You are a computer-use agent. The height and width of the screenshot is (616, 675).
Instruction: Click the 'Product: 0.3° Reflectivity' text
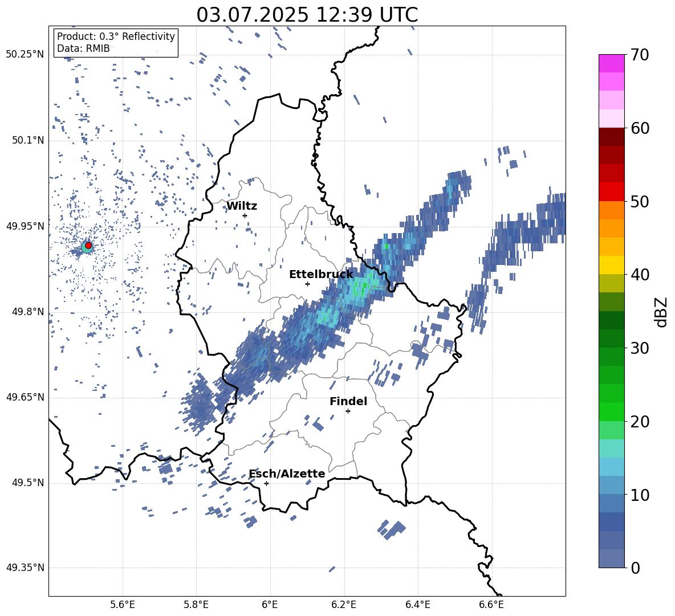coord(116,36)
